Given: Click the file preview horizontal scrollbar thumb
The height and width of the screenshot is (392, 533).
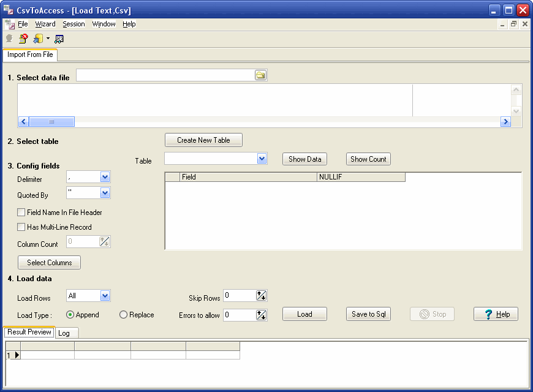Looking at the screenshot, I should click(x=51, y=122).
